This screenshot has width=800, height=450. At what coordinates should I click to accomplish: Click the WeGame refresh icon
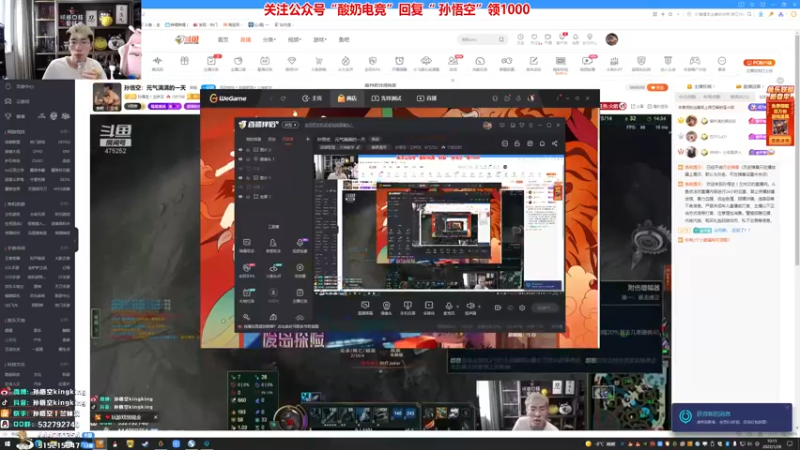coord(283,98)
